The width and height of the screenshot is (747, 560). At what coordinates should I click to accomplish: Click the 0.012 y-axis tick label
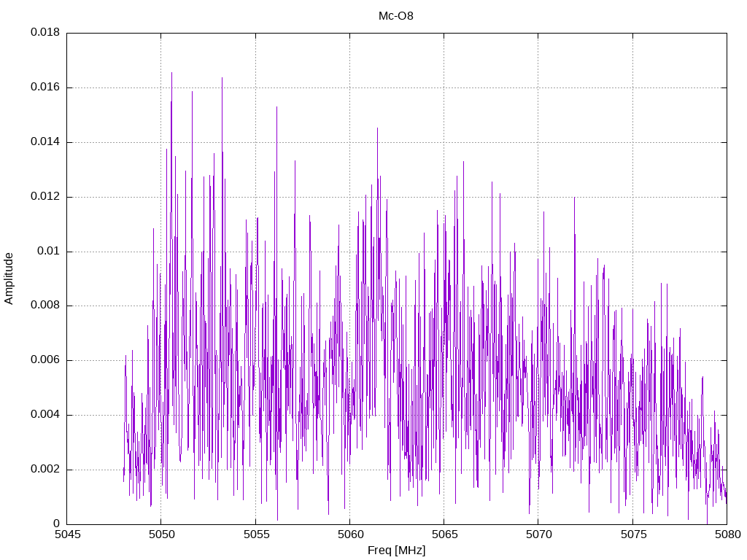[45, 196]
